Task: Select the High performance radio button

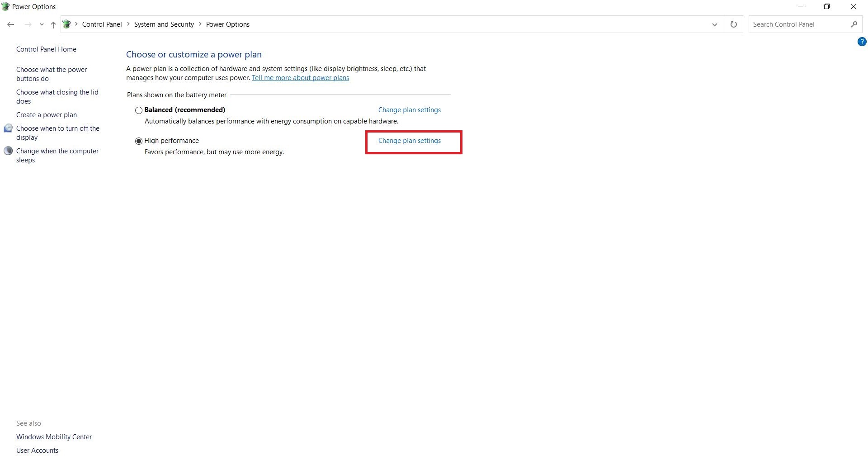Action: (139, 141)
